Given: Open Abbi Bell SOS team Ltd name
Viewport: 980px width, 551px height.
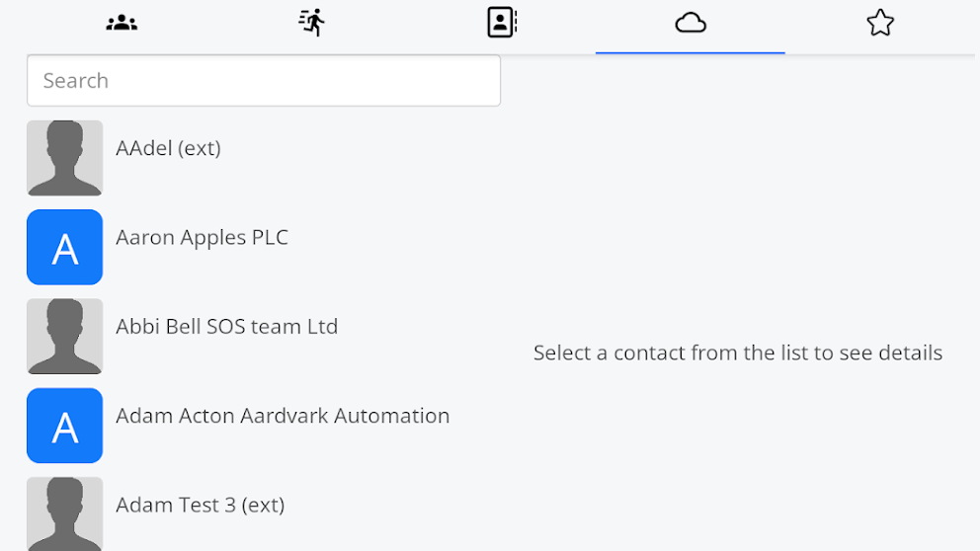Looking at the screenshot, I should tap(226, 327).
